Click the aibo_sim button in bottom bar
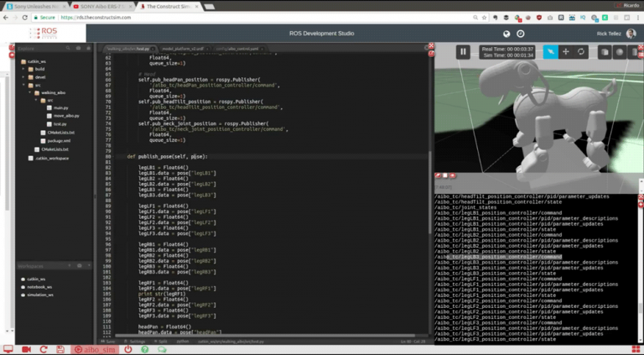This screenshot has width=644, height=355. point(94,349)
